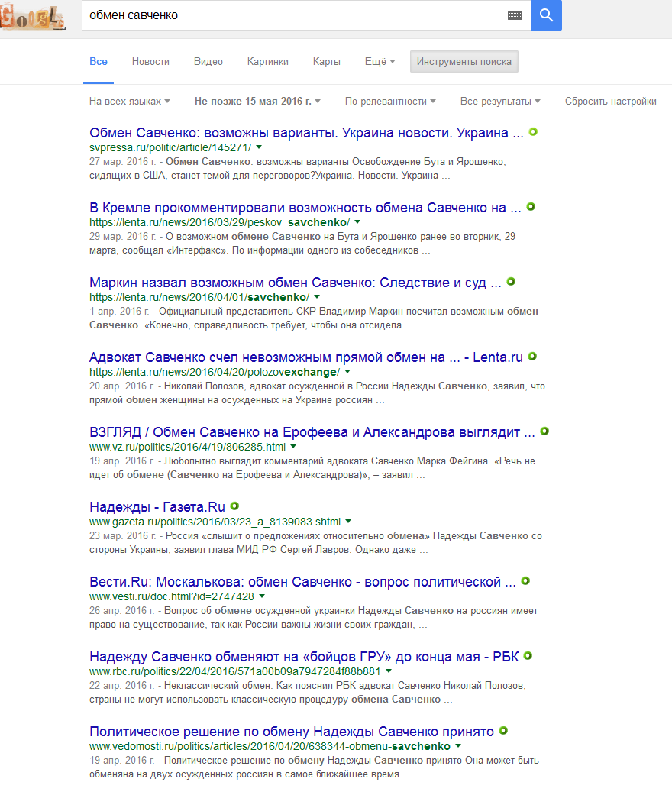Click Сбросить настройки link
Viewport: 672px width, 795px height.
611,102
